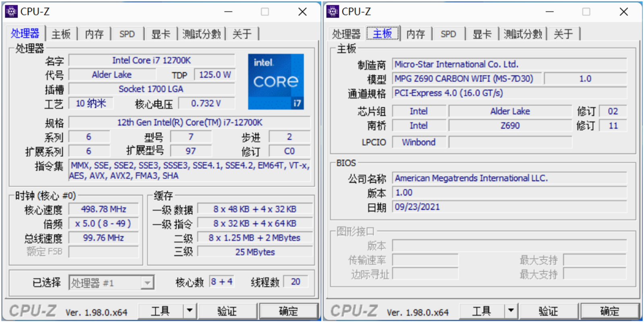Close the left CPU-Z window
644x322 pixels.
(302, 12)
